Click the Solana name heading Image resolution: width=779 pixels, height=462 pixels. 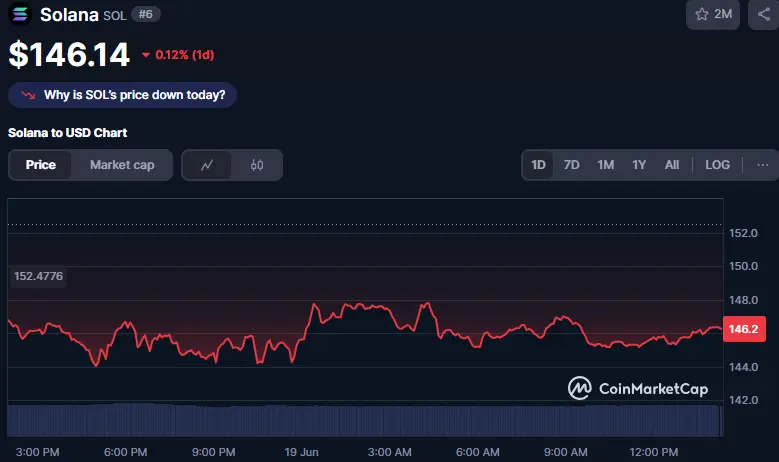69,15
